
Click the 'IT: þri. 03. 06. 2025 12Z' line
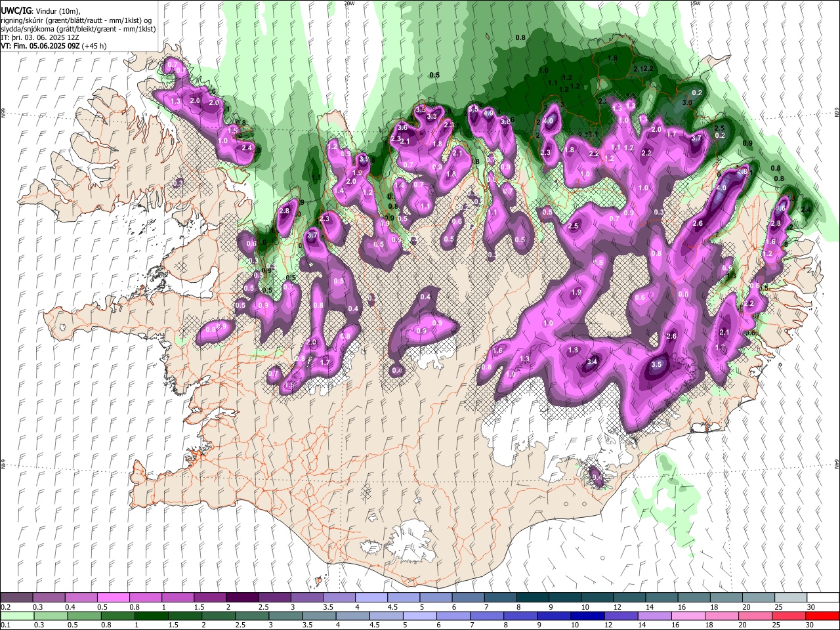click(40, 37)
